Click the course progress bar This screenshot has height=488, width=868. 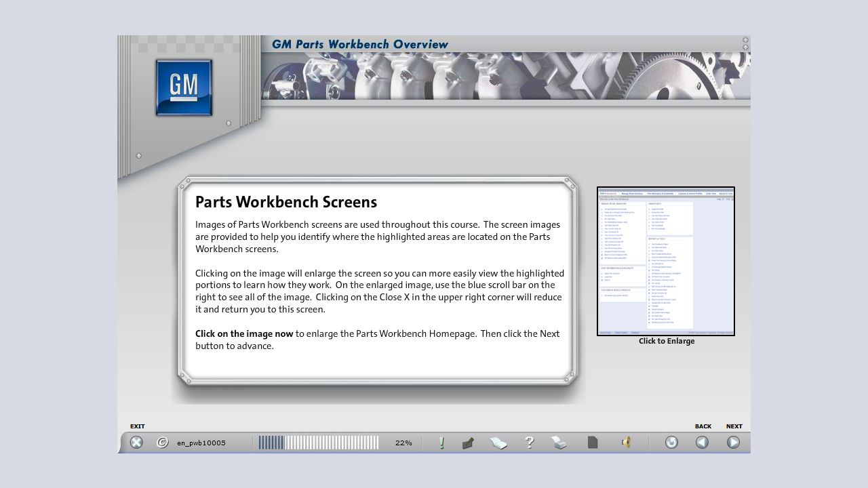(x=319, y=443)
